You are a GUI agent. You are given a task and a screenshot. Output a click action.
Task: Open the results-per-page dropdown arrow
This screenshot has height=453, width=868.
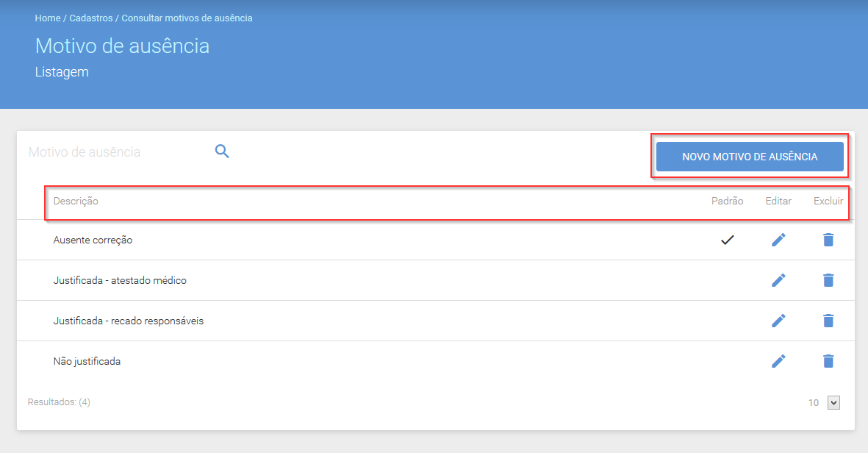[833, 402]
